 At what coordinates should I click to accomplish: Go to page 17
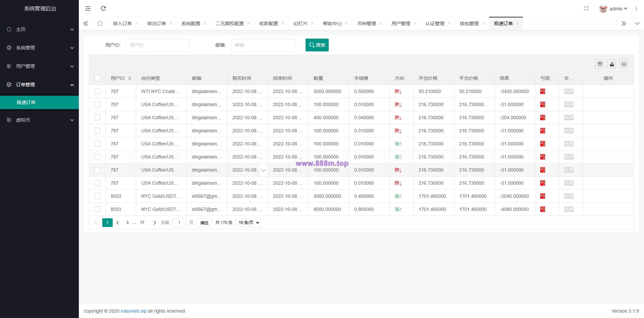142,223
